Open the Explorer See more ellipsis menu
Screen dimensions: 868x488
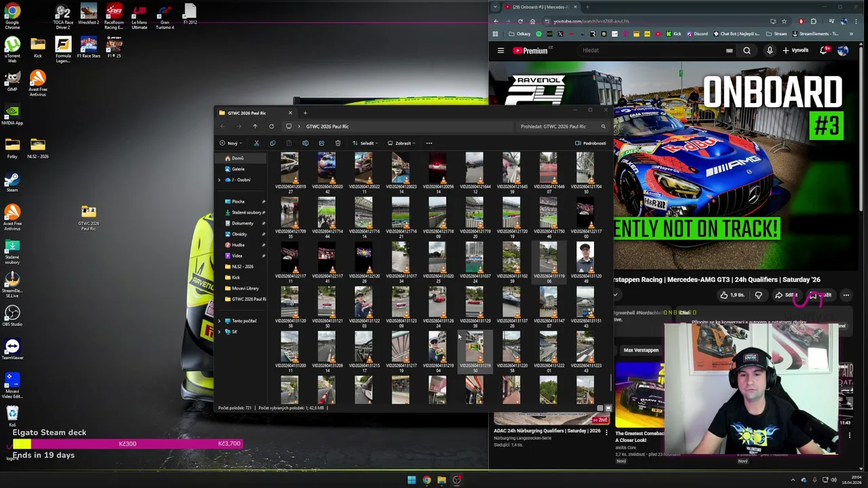(429, 143)
